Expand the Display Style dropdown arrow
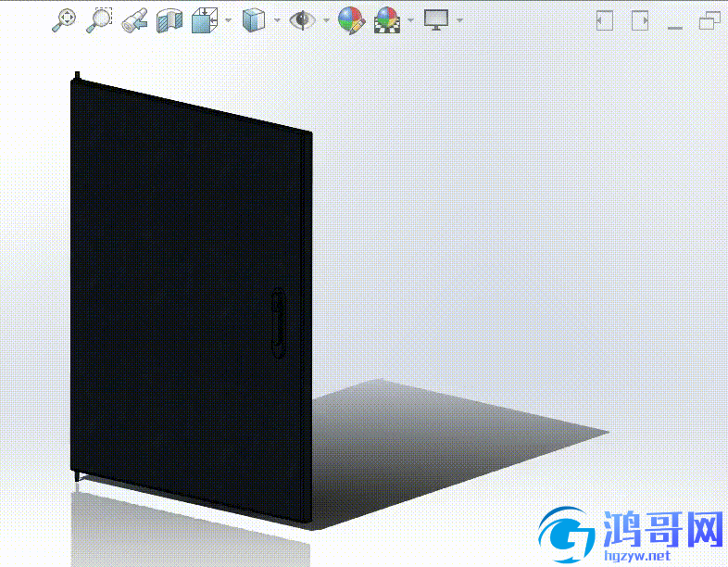 tap(277, 20)
